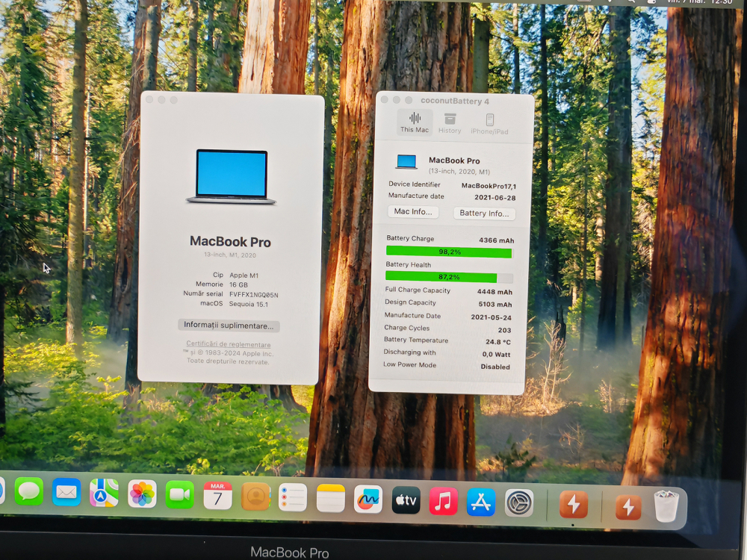Screen dimensions: 747x560
Task: Click the large MacBook Pro image in About window
Action: click(231, 177)
